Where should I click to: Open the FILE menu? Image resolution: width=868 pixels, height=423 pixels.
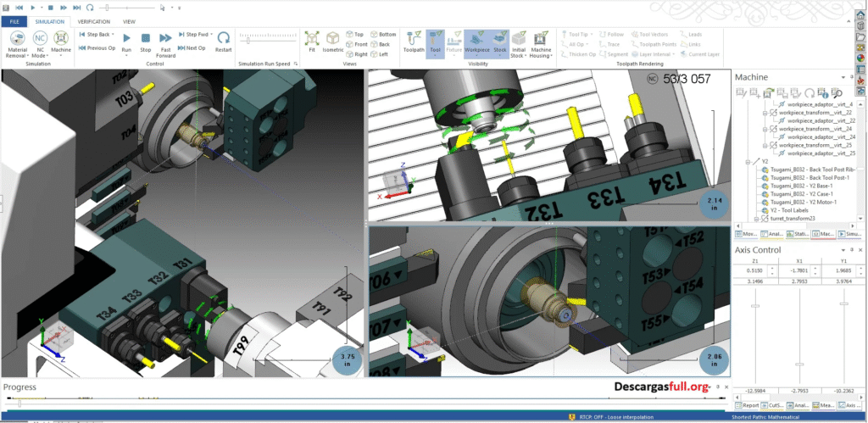(x=14, y=21)
